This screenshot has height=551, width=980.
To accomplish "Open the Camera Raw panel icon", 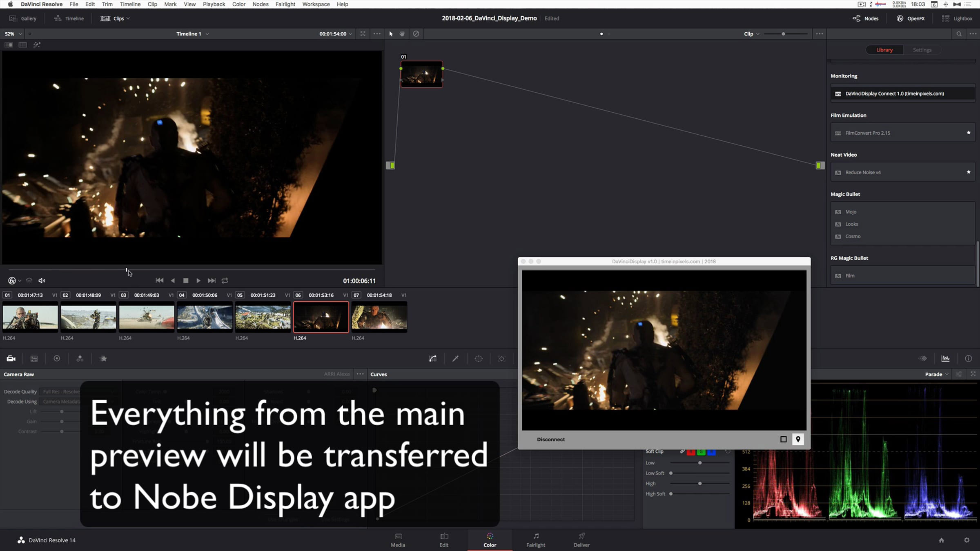I will 10,358.
